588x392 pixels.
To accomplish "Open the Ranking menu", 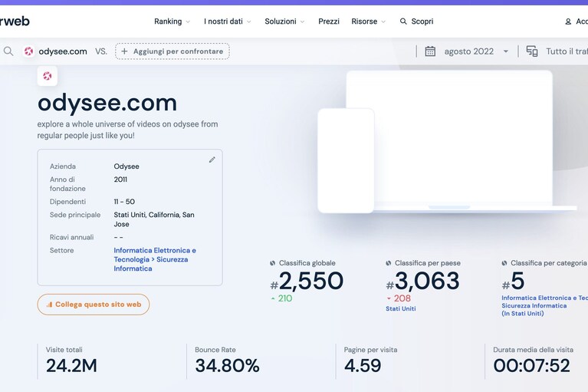I will (172, 21).
